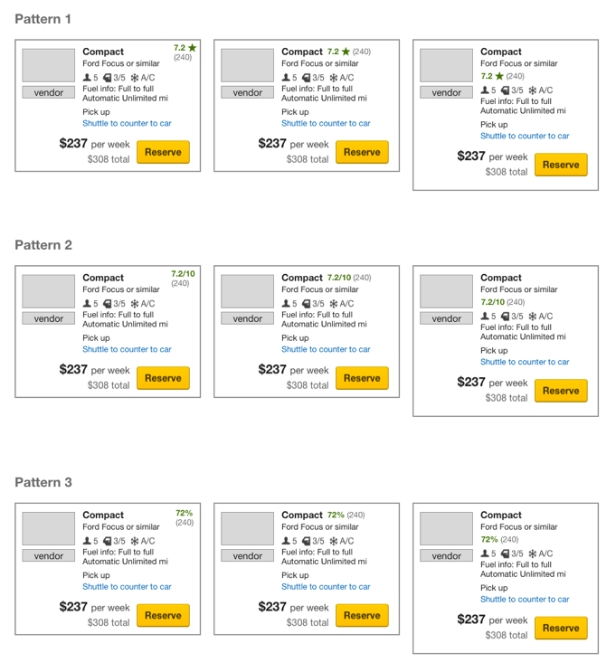This screenshot has height=672, width=616.
Task: Click the vendor button in Pattern 1's middle card
Action: point(247,92)
